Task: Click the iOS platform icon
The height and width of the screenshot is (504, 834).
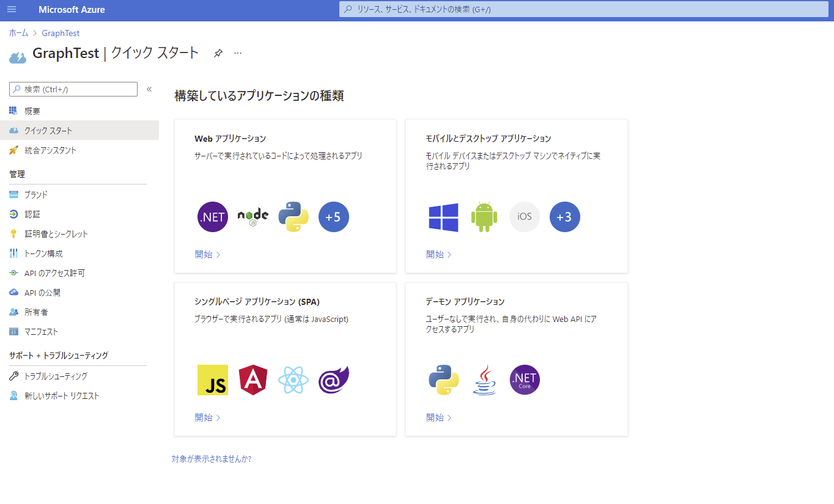Action: coord(525,217)
